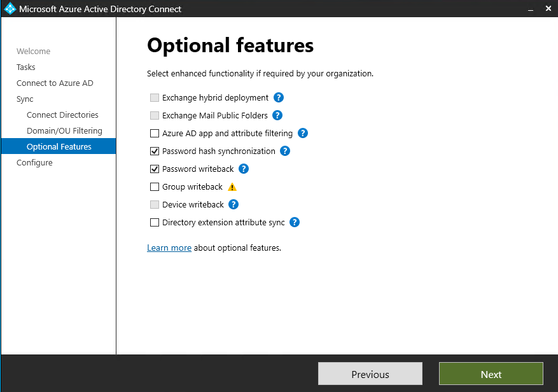Viewport: 558px width, 392px height.
Task: Click help icon for Azure AD app filtering
Action: point(303,134)
